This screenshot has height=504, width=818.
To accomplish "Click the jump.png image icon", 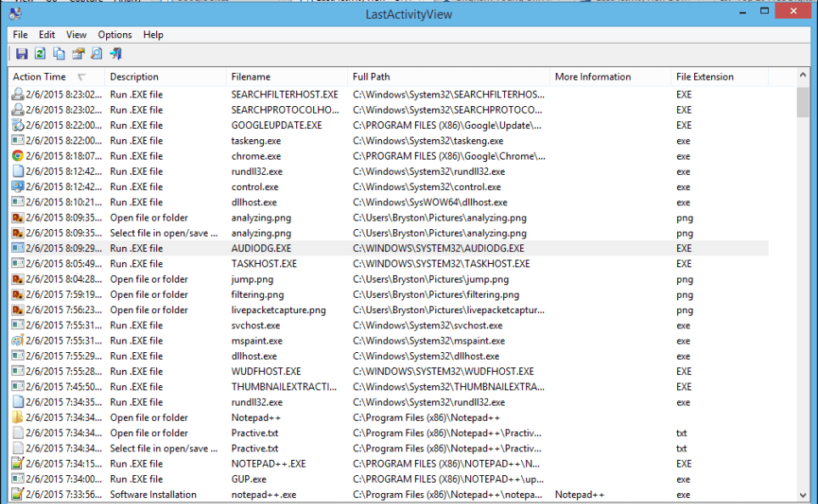I will 18,279.
